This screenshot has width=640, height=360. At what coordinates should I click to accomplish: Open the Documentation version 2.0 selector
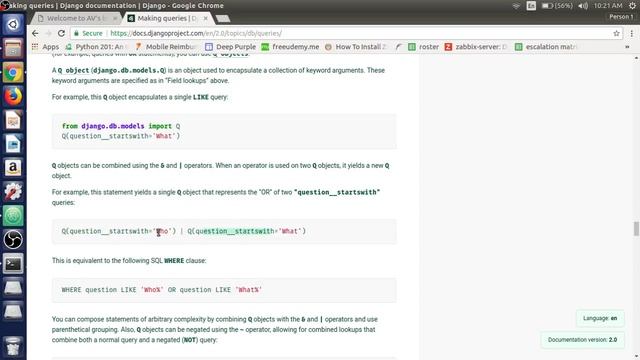582,340
